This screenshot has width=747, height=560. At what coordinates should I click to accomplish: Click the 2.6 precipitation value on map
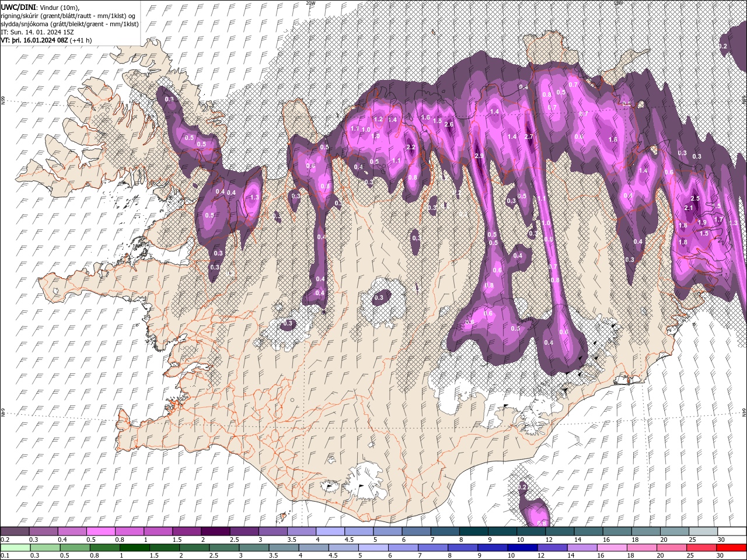(x=449, y=124)
